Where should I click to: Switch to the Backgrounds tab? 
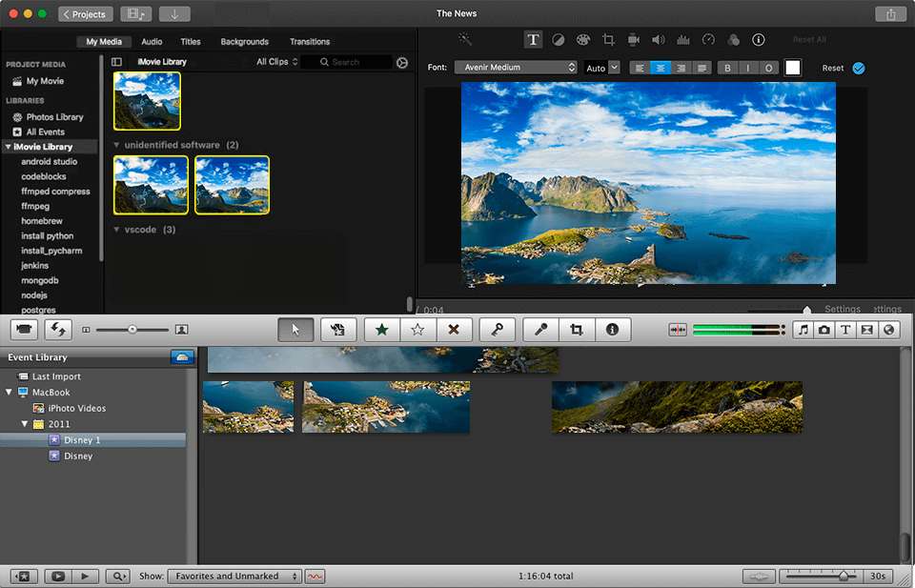[244, 41]
